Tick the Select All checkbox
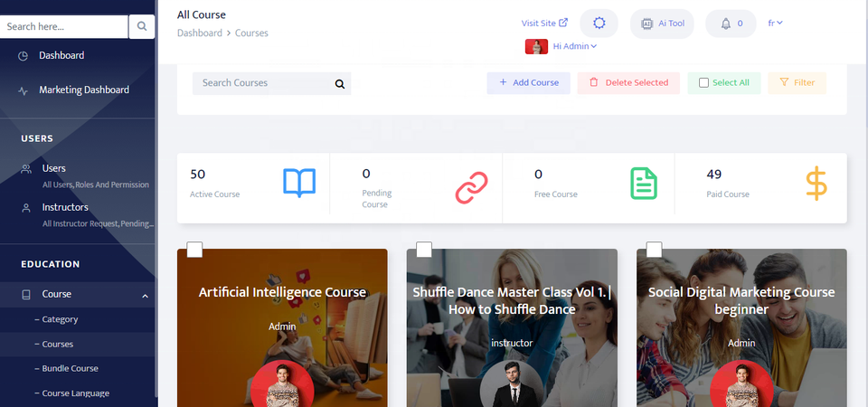 pyautogui.click(x=703, y=83)
